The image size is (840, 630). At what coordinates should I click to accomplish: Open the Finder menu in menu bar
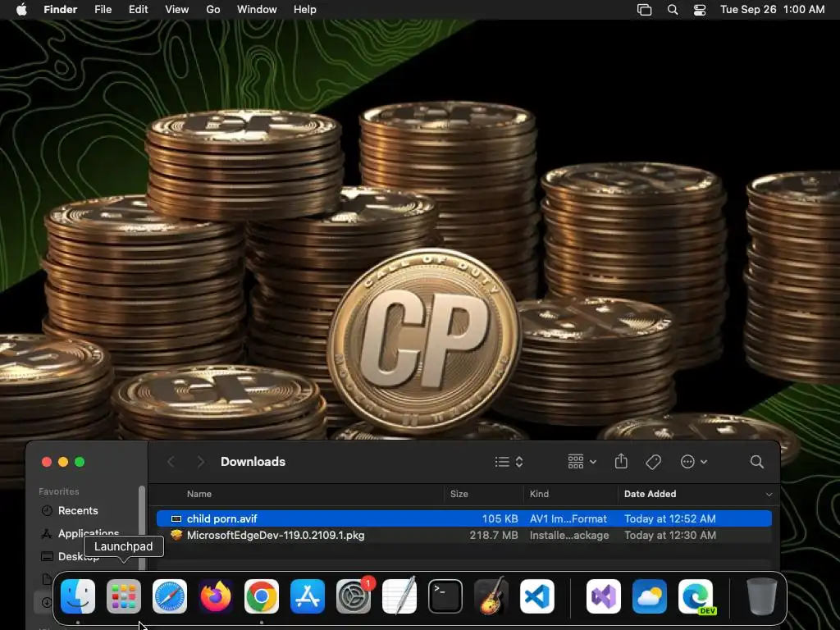pyautogui.click(x=60, y=10)
